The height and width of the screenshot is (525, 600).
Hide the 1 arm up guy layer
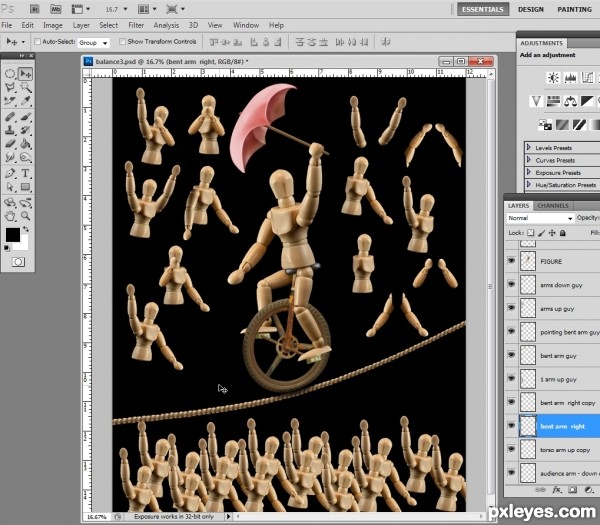coord(511,378)
